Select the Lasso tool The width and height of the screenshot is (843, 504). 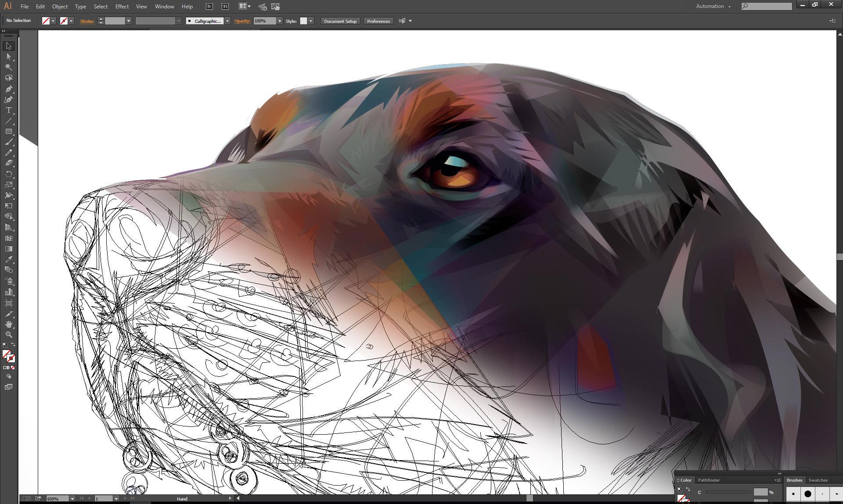pos(8,78)
